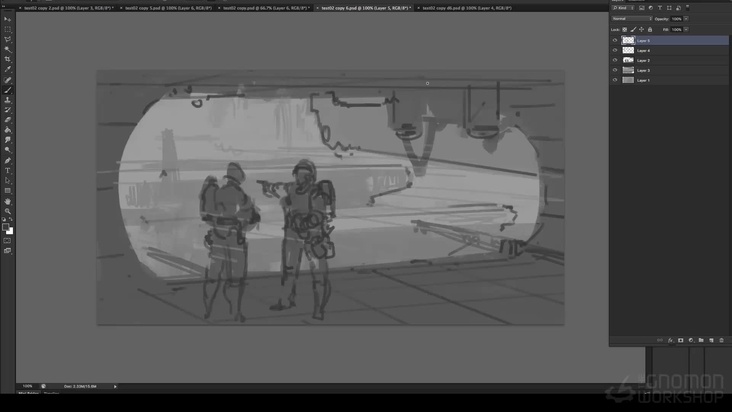Open the background color picker
The image size is (732, 412).
coord(10,231)
